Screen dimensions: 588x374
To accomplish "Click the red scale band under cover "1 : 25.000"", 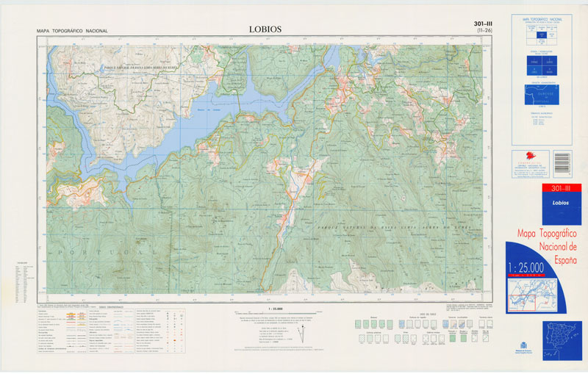I will (526, 276).
